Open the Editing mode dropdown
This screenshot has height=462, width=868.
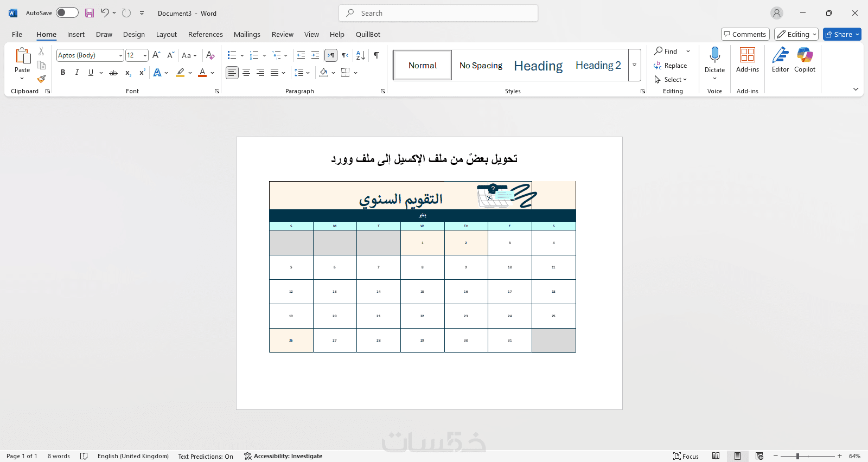coord(796,34)
